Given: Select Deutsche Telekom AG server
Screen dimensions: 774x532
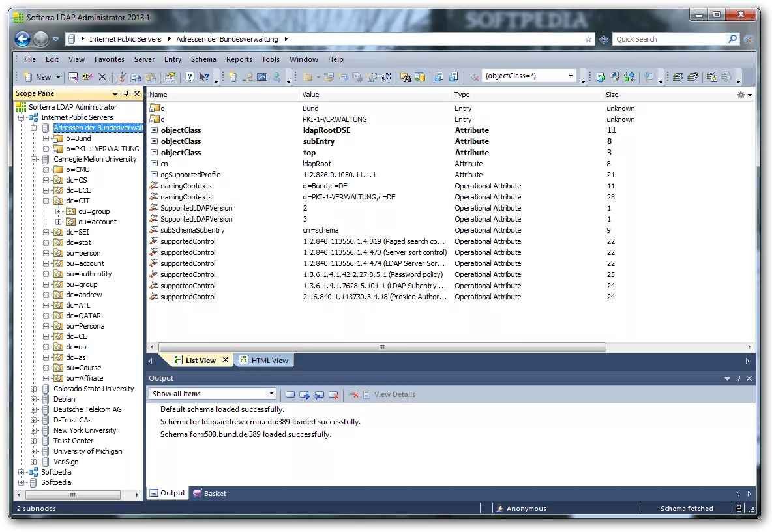Looking at the screenshot, I should point(87,409).
